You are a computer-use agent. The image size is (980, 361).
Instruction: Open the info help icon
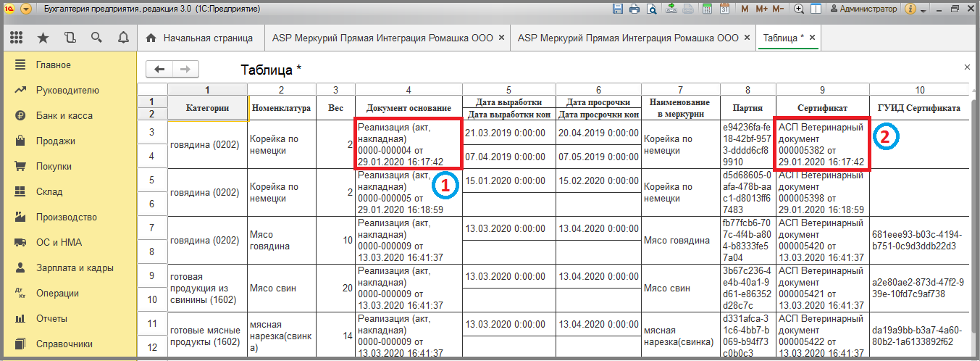click(910, 9)
